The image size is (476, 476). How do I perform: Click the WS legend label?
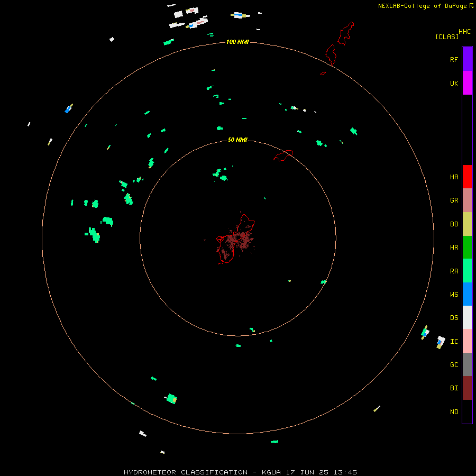(x=454, y=295)
